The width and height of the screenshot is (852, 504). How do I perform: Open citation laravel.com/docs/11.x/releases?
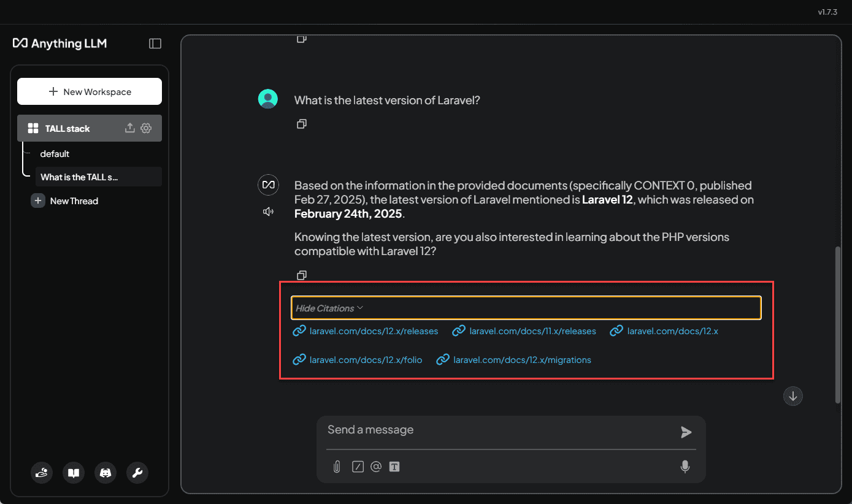(524, 331)
